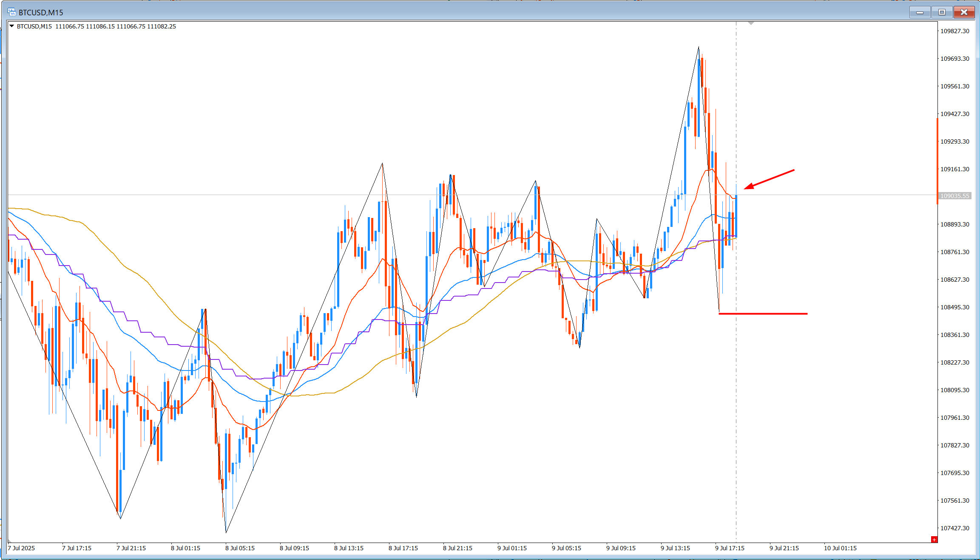Click price scale label 108761.30

coord(955,252)
